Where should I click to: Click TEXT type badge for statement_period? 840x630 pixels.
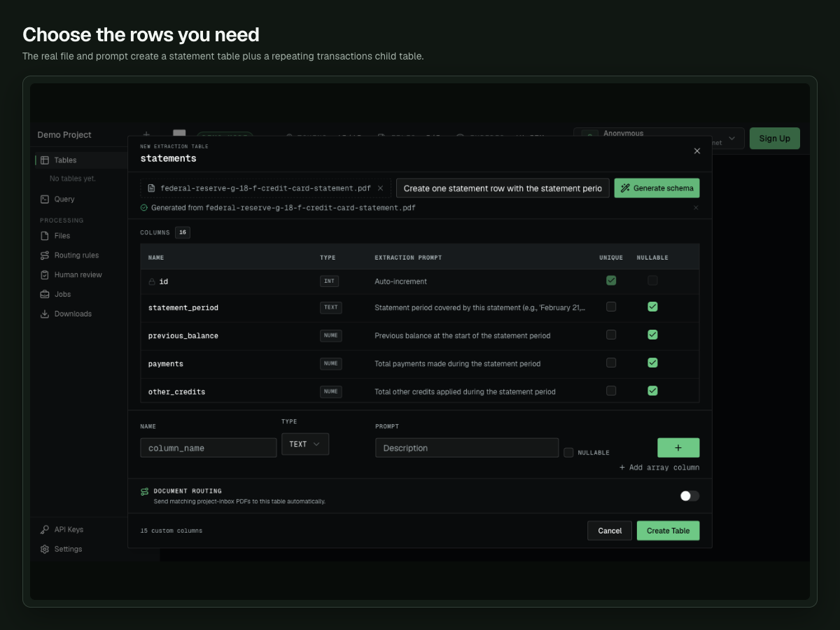pyautogui.click(x=331, y=307)
